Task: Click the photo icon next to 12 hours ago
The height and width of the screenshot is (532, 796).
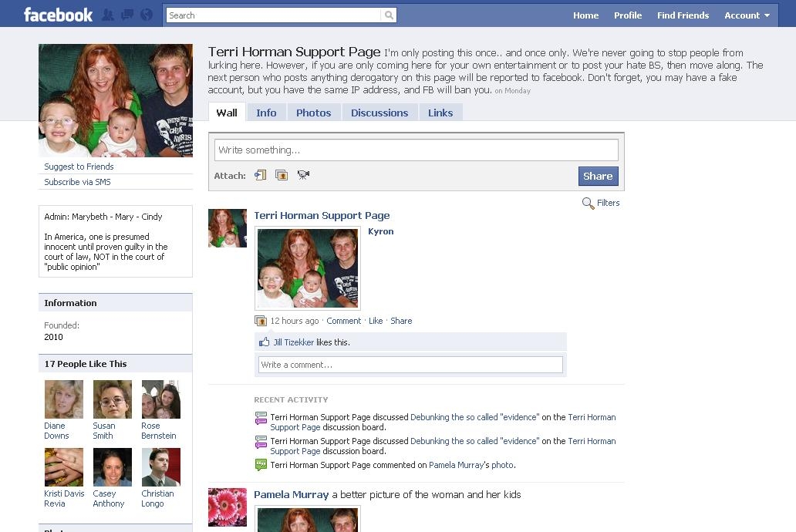Action: [x=261, y=321]
